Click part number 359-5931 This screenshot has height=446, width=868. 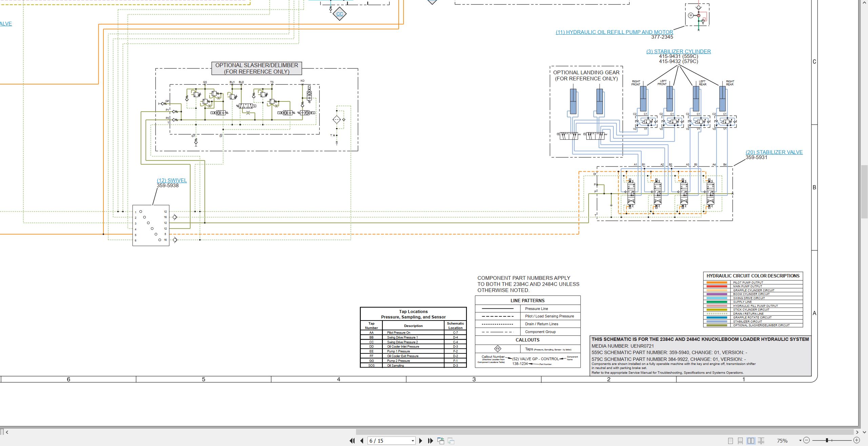pyautogui.click(x=756, y=157)
